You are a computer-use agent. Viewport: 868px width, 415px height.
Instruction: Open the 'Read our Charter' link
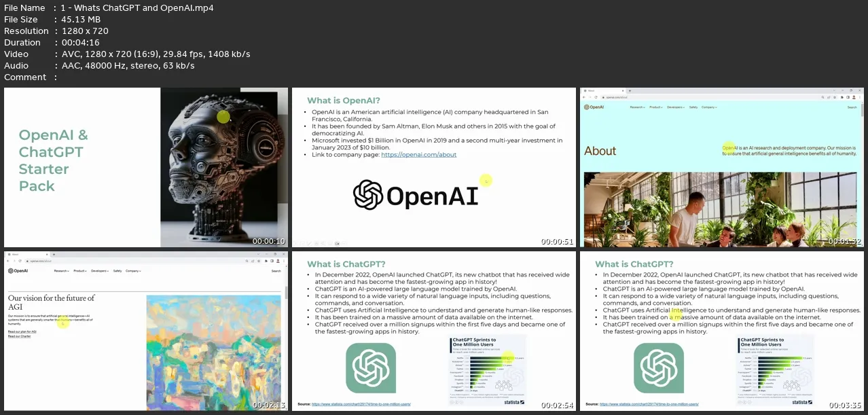pos(20,336)
